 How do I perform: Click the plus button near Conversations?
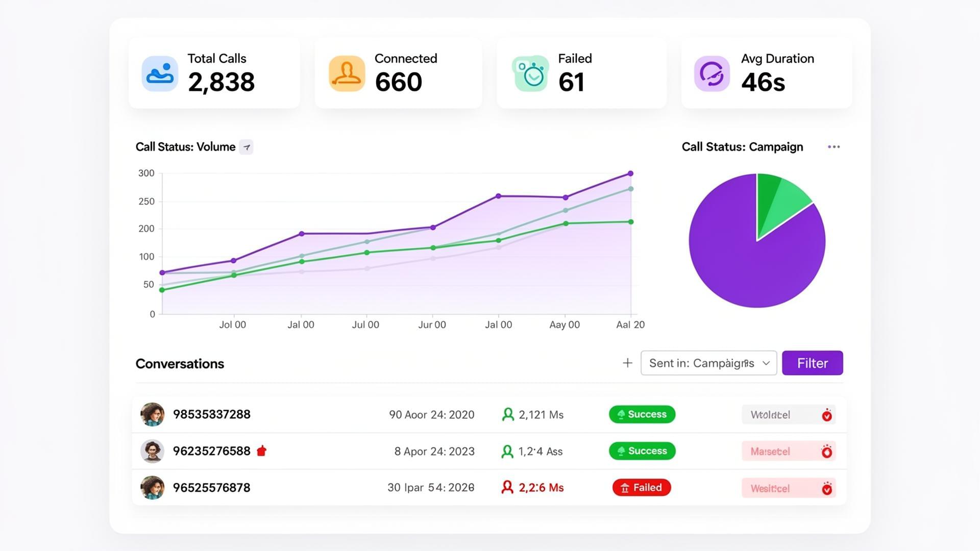point(627,363)
